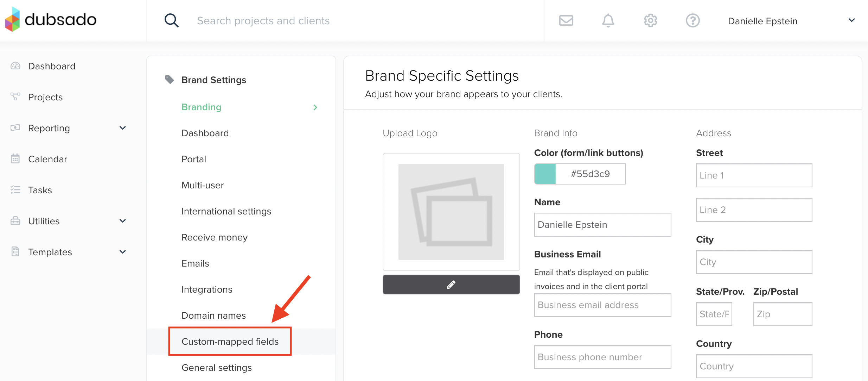Go to International settings
Viewport: 868px width, 381px height.
pyautogui.click(x=226, y=211)
